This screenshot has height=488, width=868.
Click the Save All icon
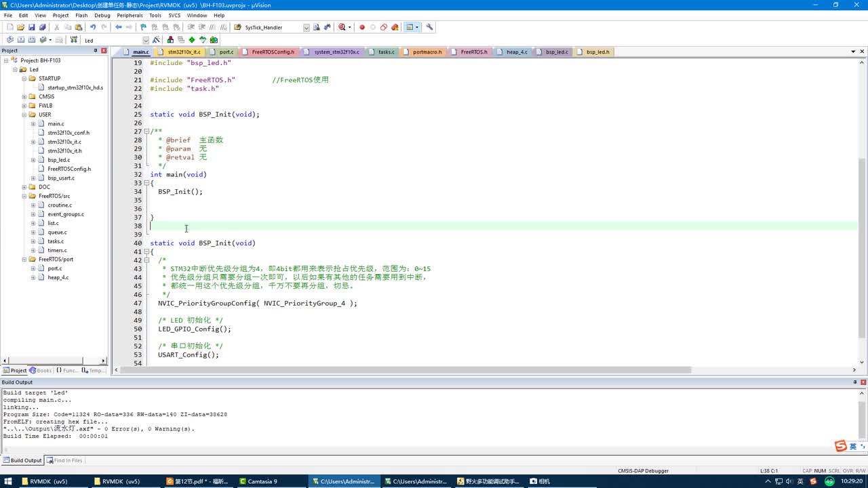coord(42,27)
